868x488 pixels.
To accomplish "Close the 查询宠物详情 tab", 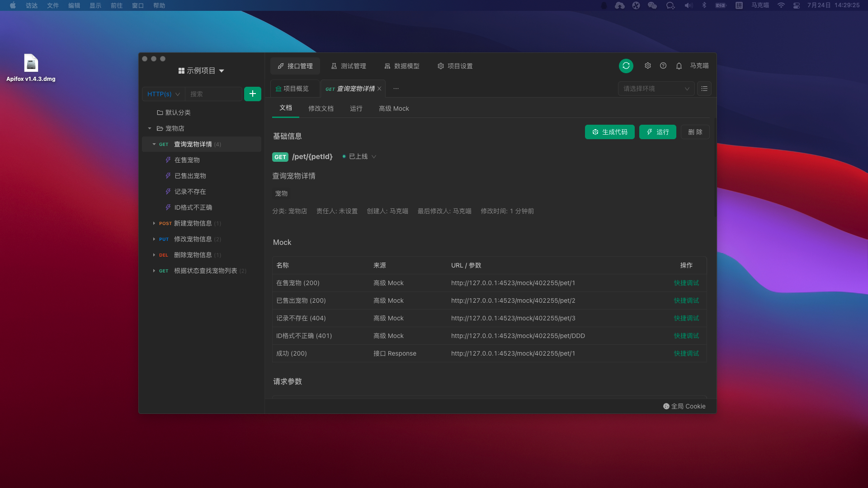I will [x=379, y=89].
